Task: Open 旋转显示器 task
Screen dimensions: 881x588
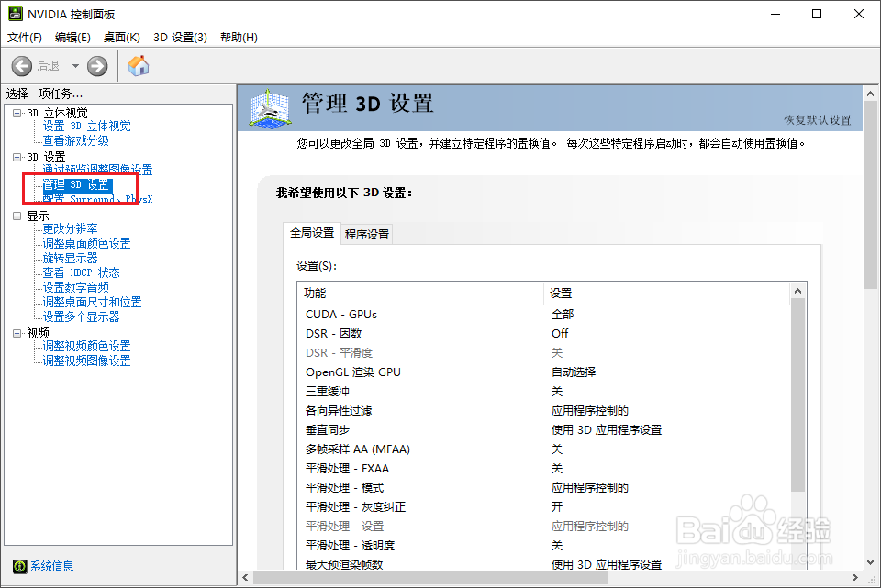Action: (x=71, y=258)
